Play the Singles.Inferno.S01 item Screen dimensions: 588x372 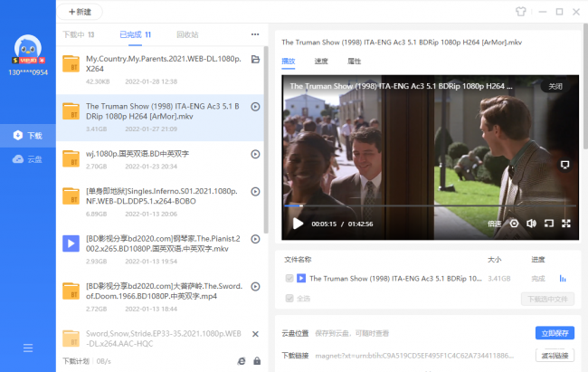tap(255, 192)
